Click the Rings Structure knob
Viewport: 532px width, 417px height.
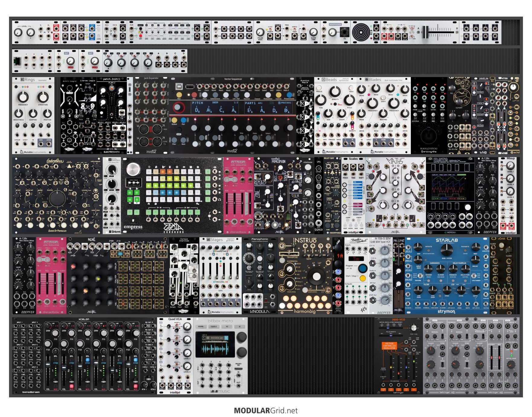43,97
